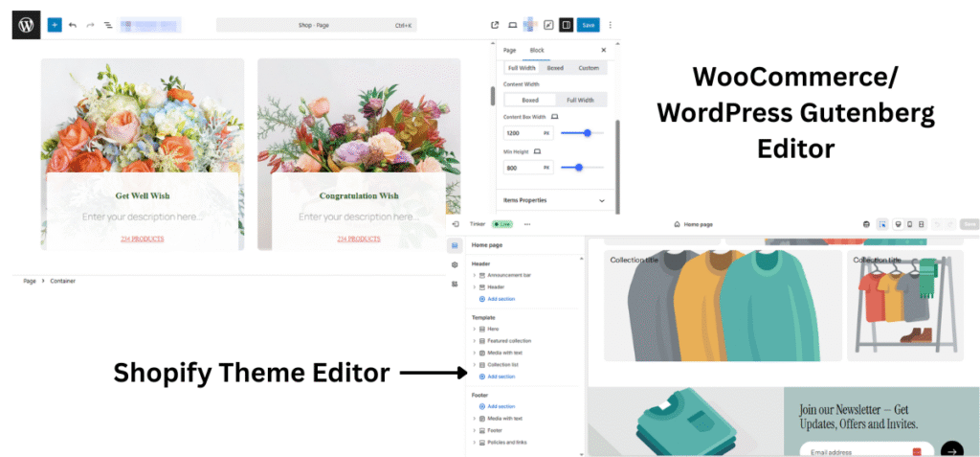Image resolution: width=980 pixels, height=457 pixels.
Task: Expand the Collection list section
Action: pos(475,364)
